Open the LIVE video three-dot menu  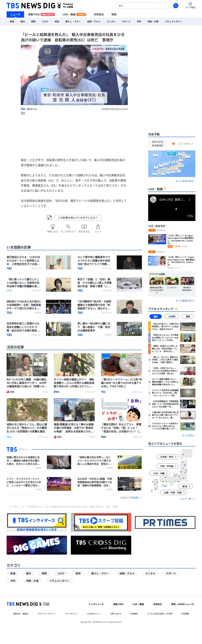coord(189,199)
